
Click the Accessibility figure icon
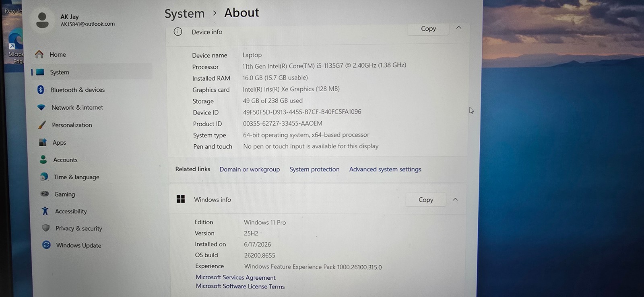click(x=45, y=211)
